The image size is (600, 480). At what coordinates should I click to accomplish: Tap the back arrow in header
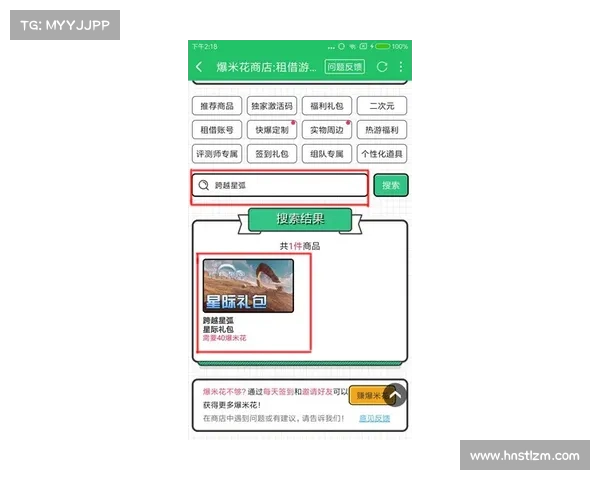tap(199, 67)
